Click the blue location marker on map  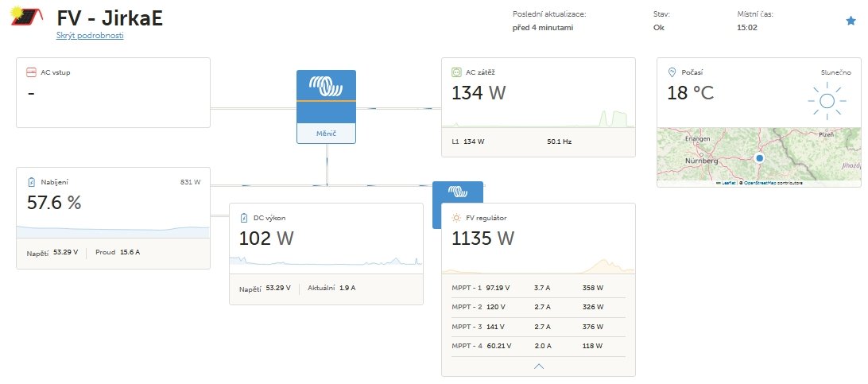[x=759, y=159]
